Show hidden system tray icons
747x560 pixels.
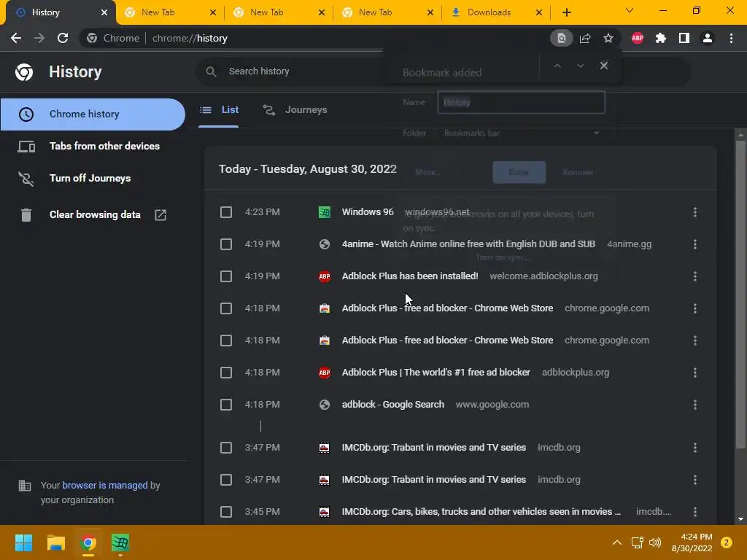[x=617, y=542]
